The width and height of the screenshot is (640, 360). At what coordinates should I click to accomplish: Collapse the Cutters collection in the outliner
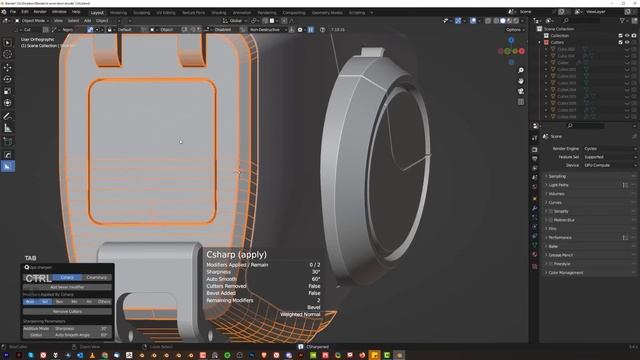tap(540, 42)
